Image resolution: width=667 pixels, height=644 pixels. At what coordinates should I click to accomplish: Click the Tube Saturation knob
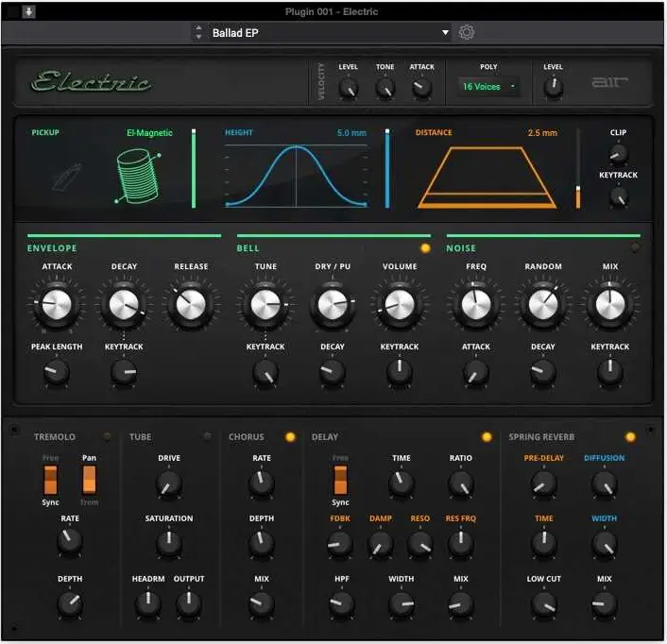(169, 544)
